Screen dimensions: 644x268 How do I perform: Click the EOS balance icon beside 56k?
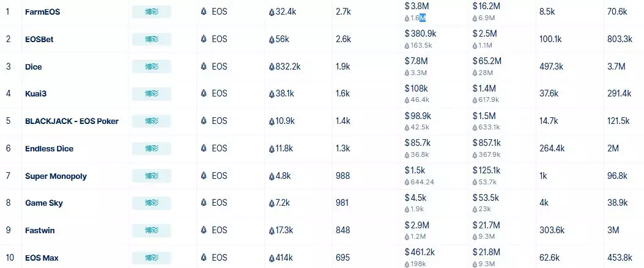pyautogui.click(x=272, y=39)
